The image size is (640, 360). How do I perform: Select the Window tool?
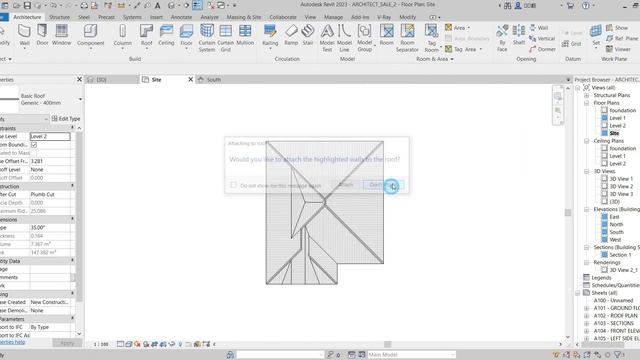click(x=61, y=35)
